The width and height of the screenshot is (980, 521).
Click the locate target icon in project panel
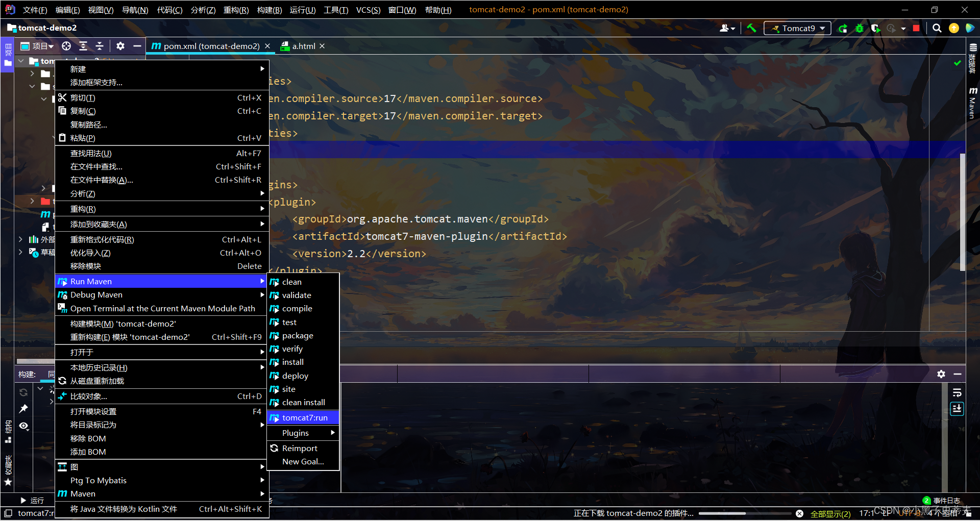66,46
